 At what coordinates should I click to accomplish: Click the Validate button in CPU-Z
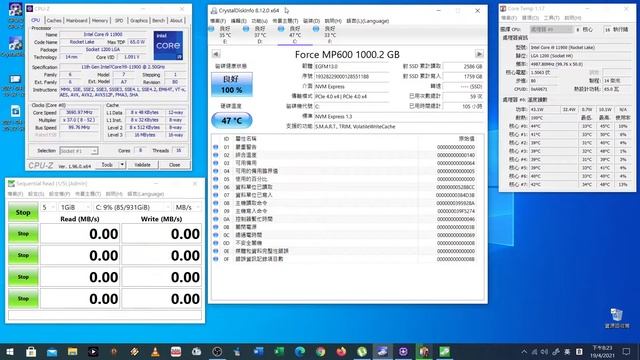(x=142, y=164)
